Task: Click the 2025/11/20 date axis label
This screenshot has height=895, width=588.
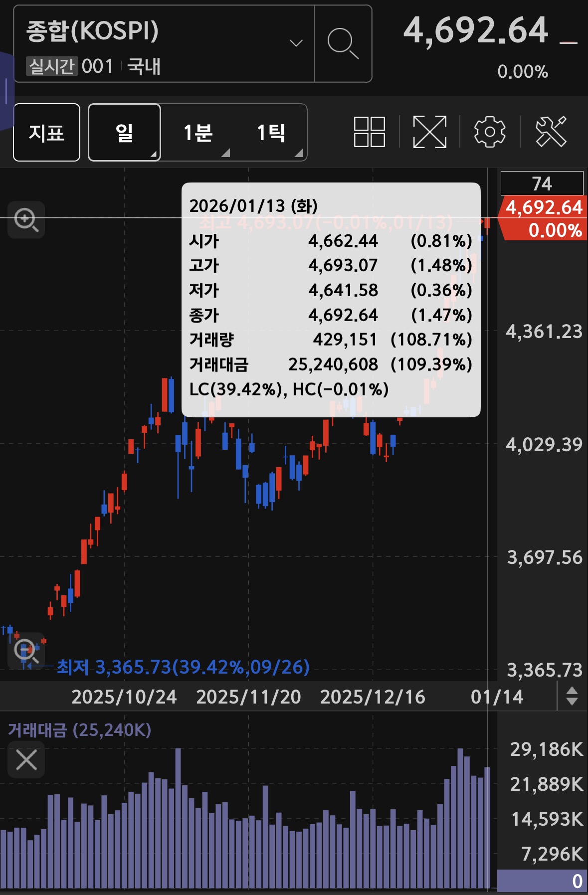Action: [x=248, y=697]
